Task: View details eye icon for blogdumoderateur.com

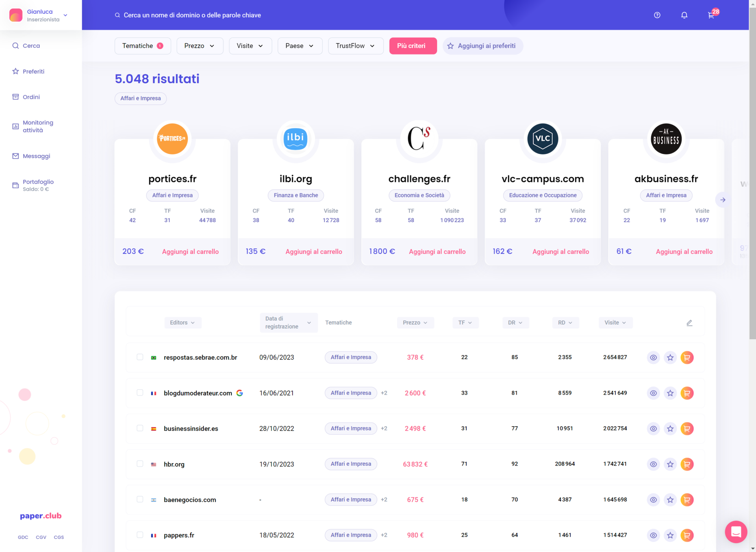Action: point(653,393)
